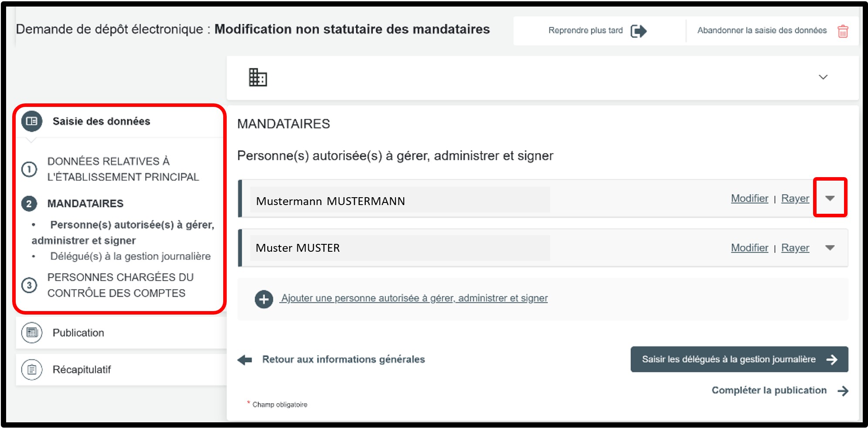Viewport: 868px width, 428px height.
Task: Click the Saisie des données panel icon
Action: (32, 121)
